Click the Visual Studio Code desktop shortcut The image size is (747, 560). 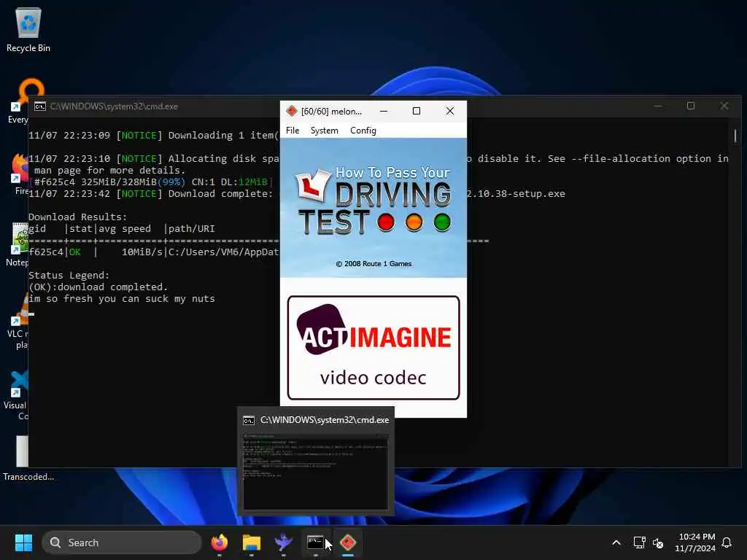16,395
